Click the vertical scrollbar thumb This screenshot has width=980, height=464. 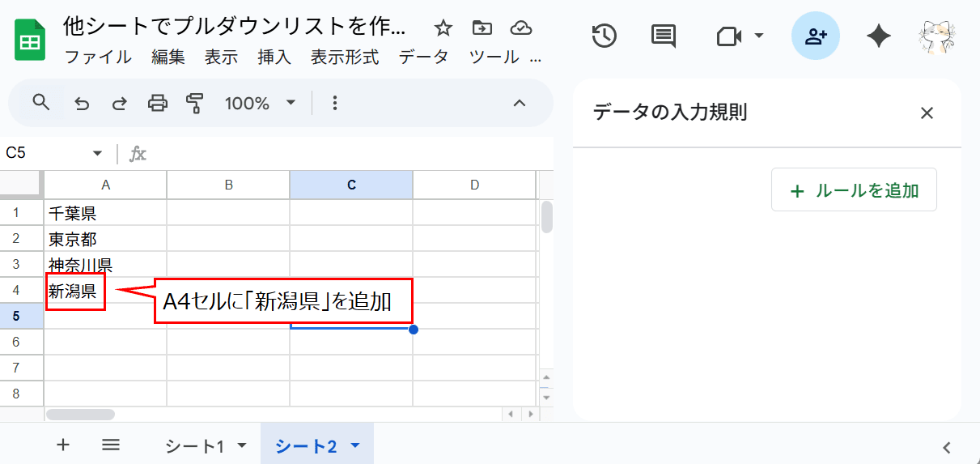(x=547, y=217)
